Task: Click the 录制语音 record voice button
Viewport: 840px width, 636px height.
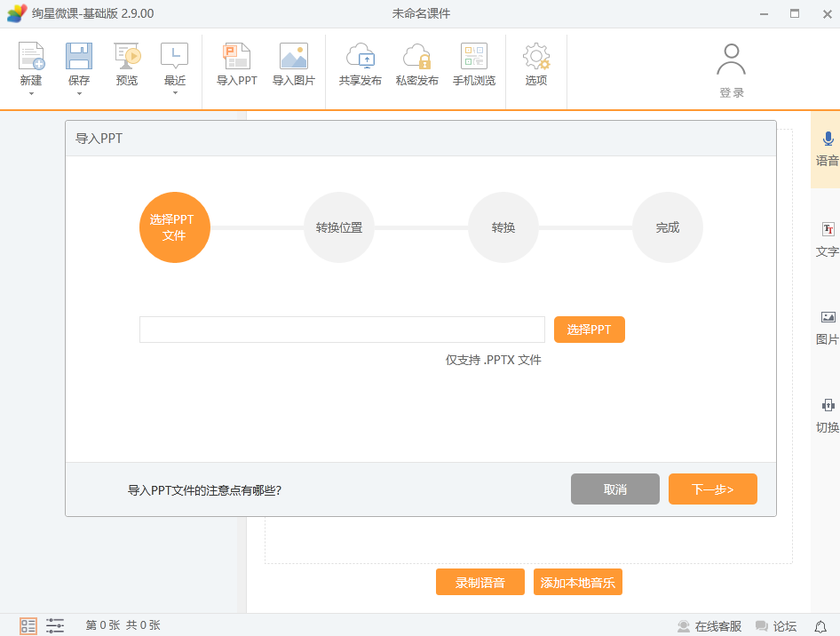Action: [x=480, y=583]
